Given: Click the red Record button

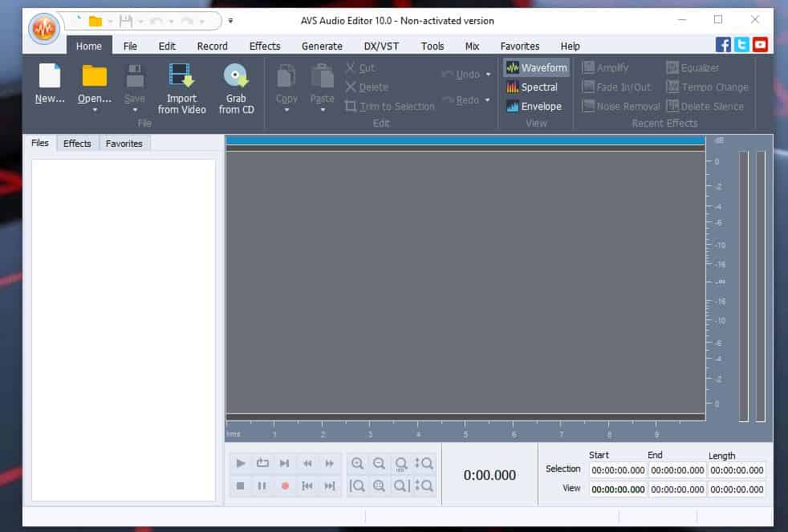Looking at the screenshot, I should point(285,485).
